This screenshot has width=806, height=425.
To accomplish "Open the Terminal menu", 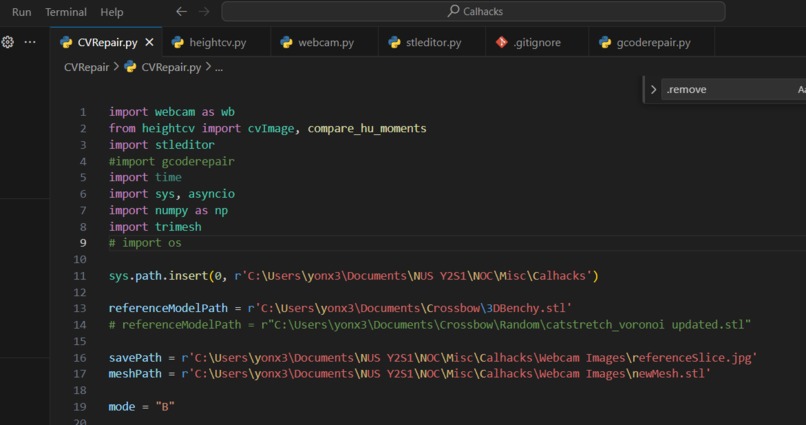I will 66,12.
